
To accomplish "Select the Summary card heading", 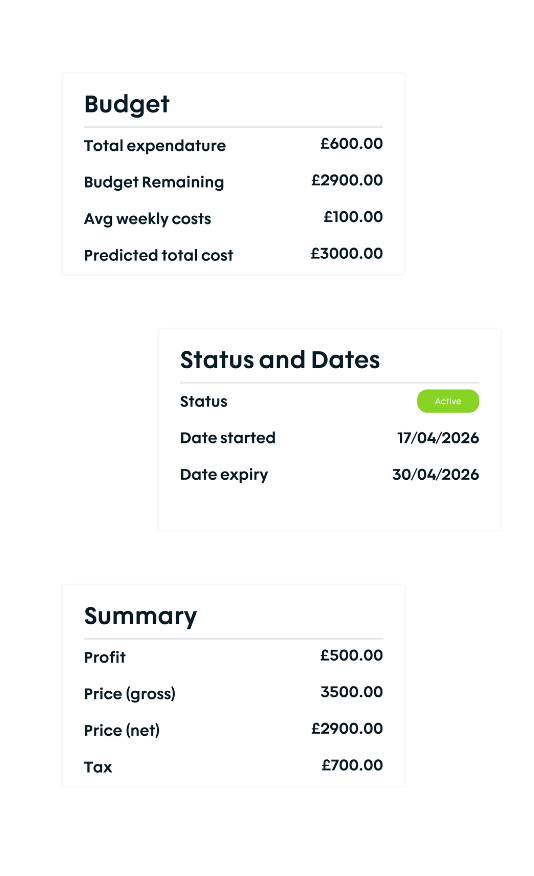I will [140, 616].
